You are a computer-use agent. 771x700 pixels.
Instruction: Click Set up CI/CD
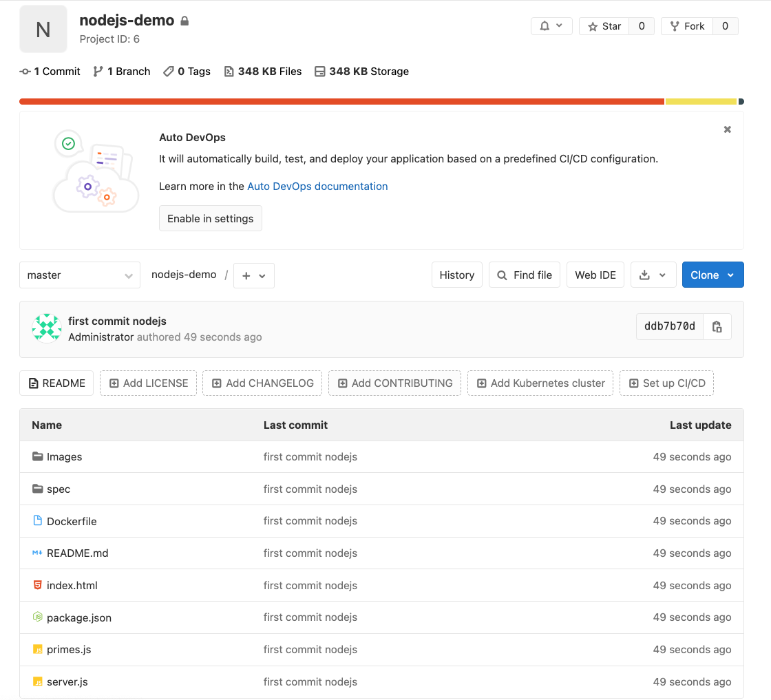pyautogui.click(x=667, y=383)
